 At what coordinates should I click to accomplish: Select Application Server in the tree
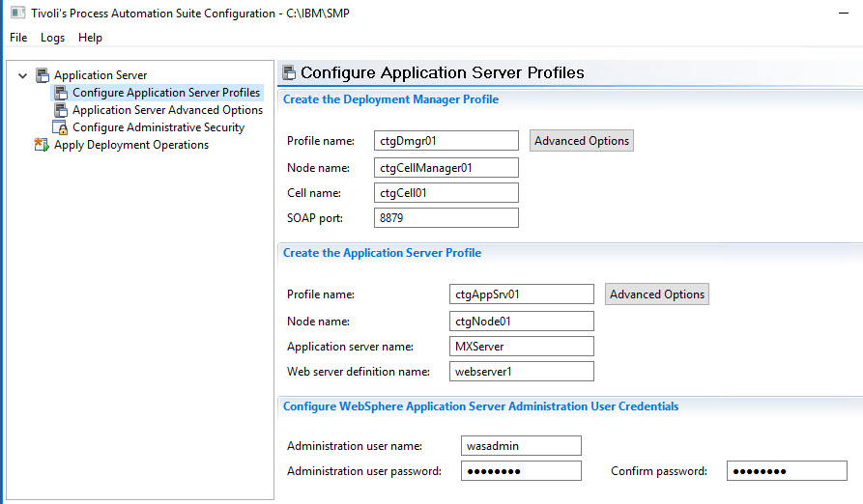[101, 75]
